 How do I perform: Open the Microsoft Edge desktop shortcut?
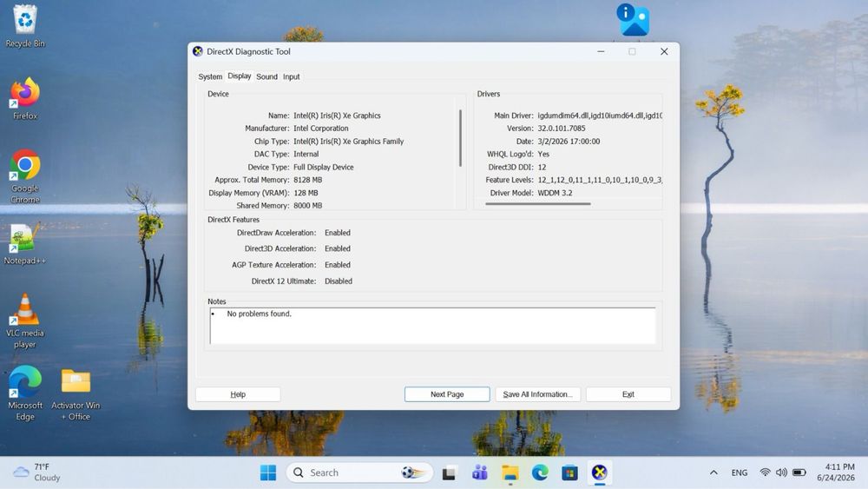[x=25, y=393]
